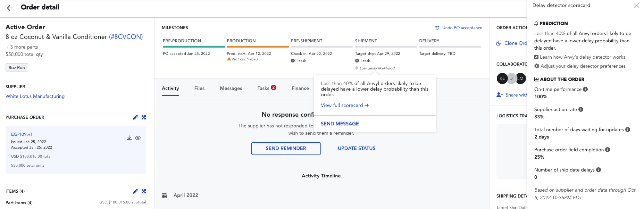
Task: Open On-time performance info tooltip icon
Action: coord(585,89)
